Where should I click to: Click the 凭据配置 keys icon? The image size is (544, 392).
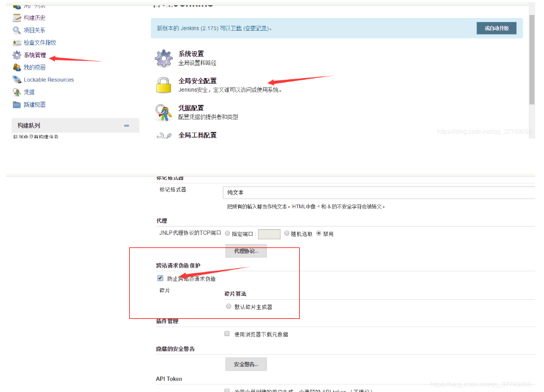coord(163,112)
